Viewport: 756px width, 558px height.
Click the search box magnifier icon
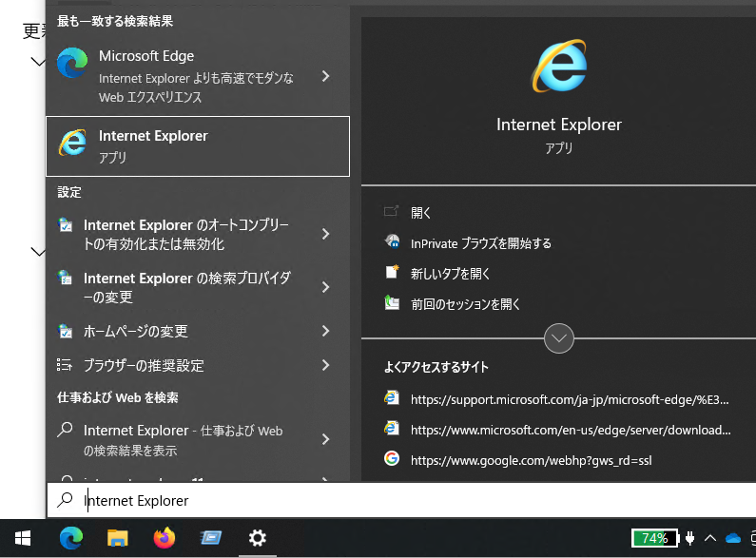pyautogui.click(x=65, y=500)
